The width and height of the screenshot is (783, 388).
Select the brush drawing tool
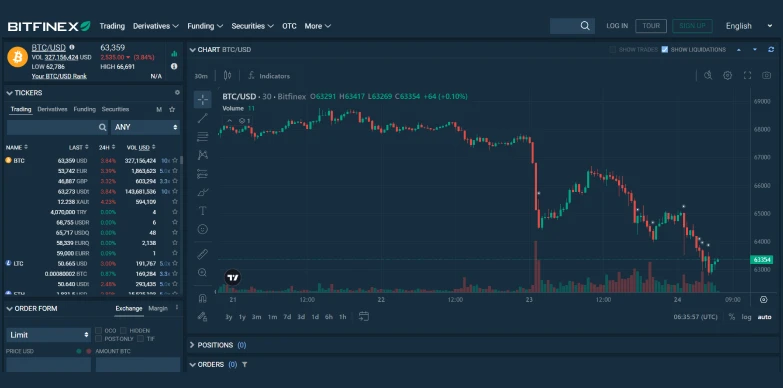(202, 192)
